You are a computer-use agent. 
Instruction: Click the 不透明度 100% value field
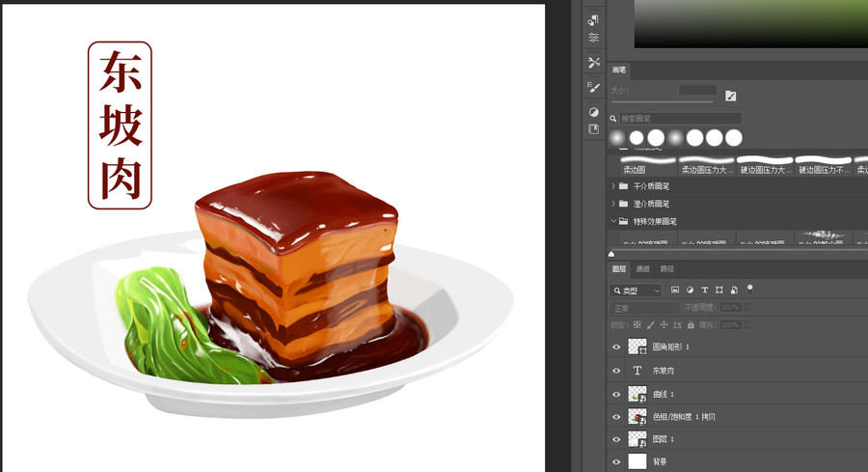coord(731,308)
